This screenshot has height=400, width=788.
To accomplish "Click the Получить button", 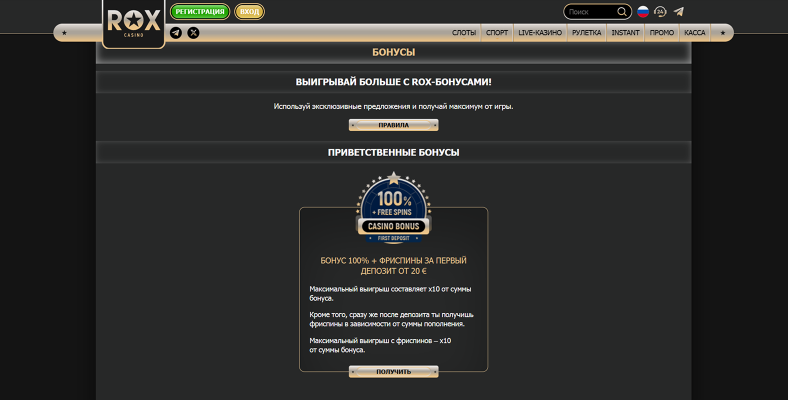I will (x=393, y=372).
